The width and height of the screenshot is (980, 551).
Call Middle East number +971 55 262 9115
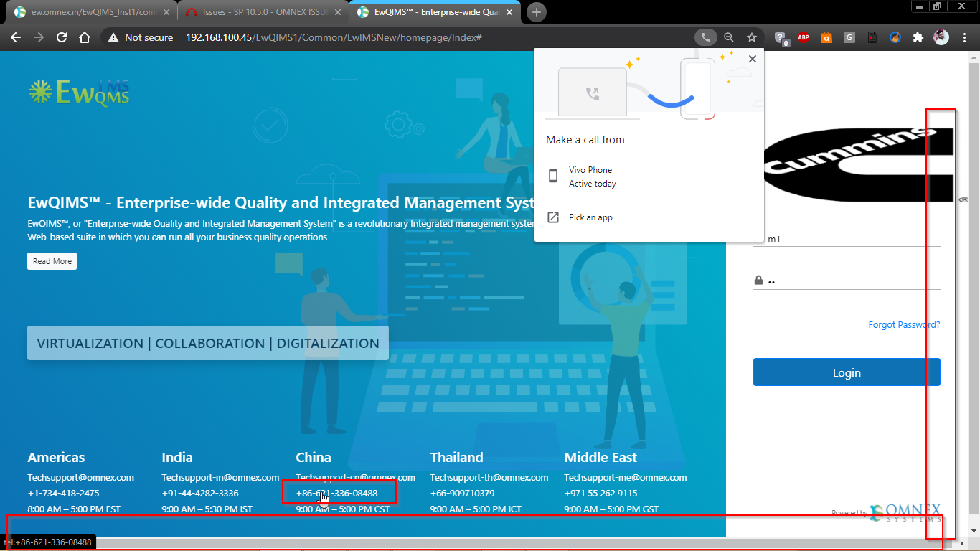click(x=600, y=493)
